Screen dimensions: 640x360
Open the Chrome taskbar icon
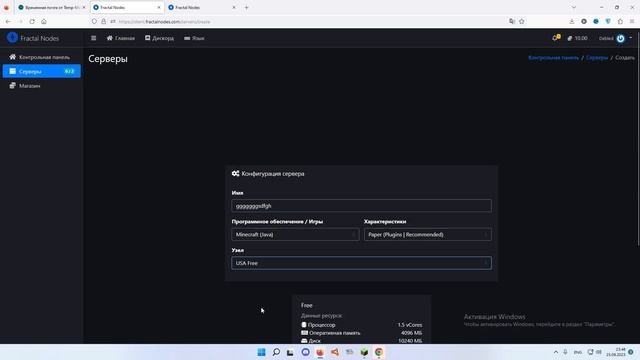click(x=379, y=352)
